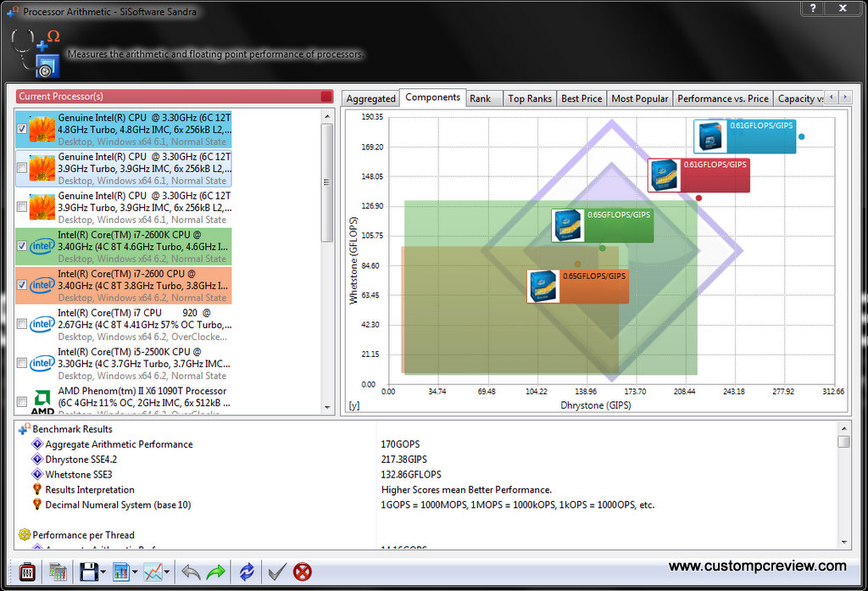Click the question mark help button in title bar

pos(813,8)
